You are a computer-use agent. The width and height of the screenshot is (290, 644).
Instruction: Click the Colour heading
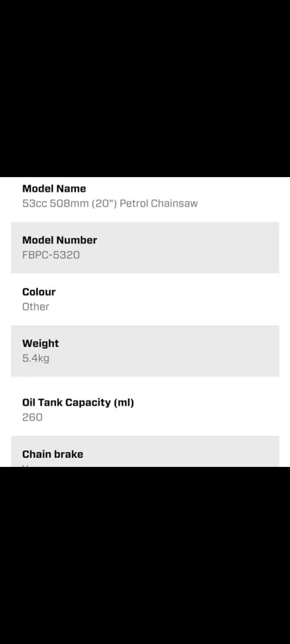point(39,292)
